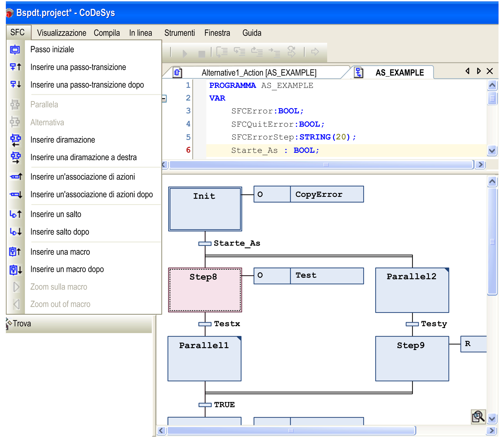The image size is (504, 437).
Task: Select the Step9 step box
Action: pos(412,359)
